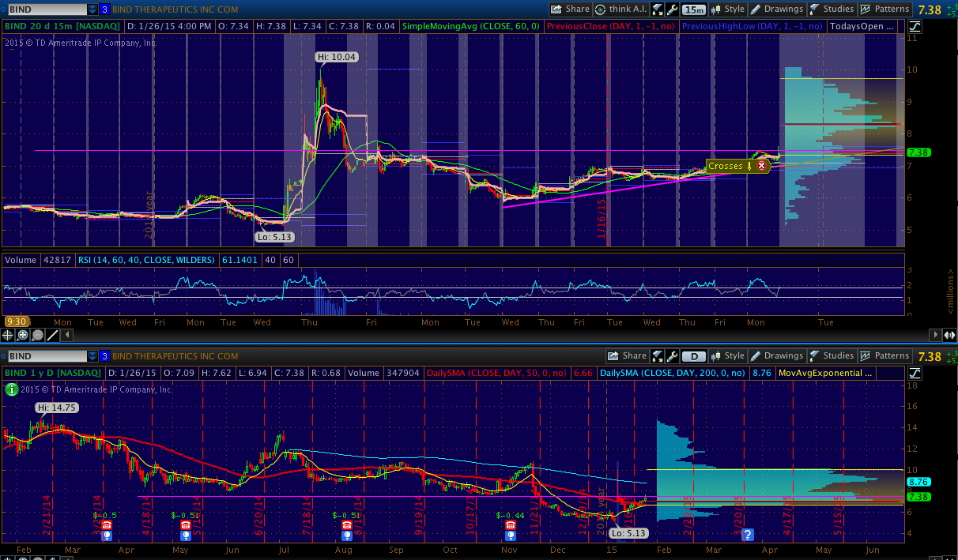Click the earnings phone icon near August
958x560 pixels.
[x=346, y=524]
